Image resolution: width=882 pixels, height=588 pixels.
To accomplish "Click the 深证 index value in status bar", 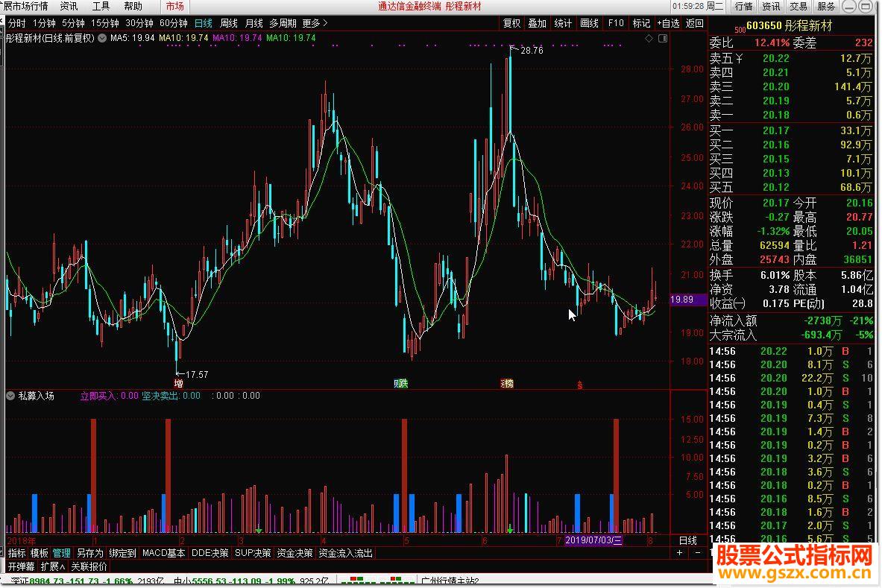I will 46,581.
